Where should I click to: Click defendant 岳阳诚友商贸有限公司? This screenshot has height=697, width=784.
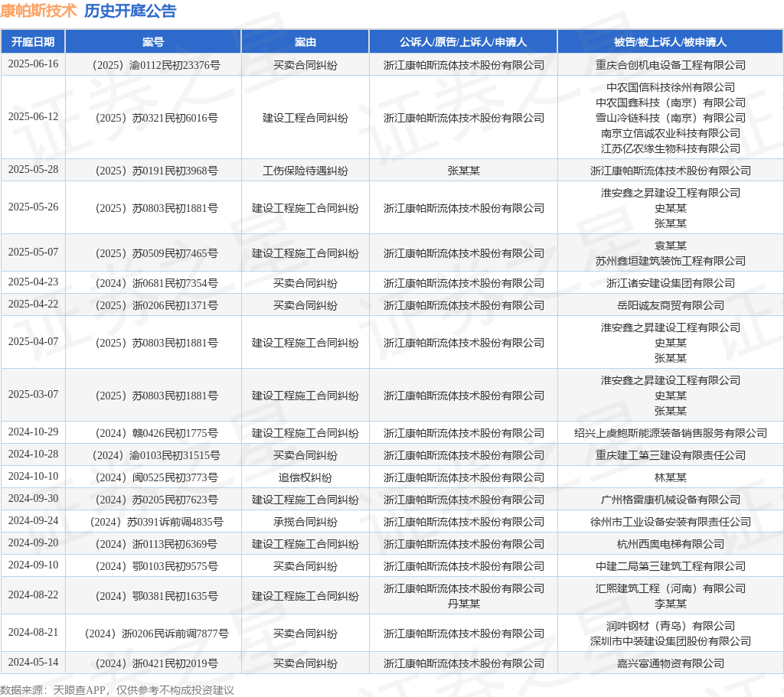pyautogui.click(x=671, y=305)
